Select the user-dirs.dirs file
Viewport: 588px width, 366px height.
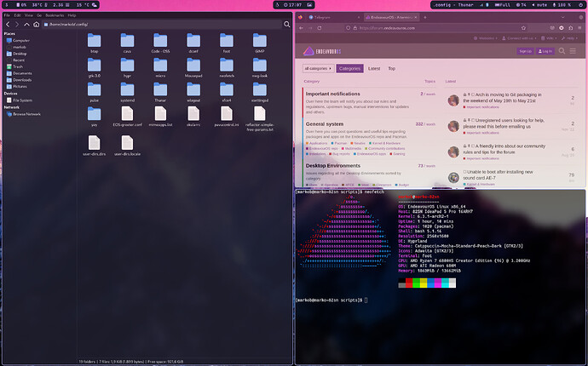[94, 146]
